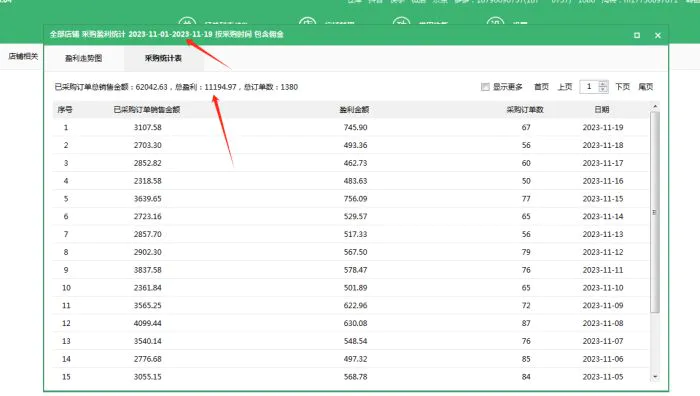This screenshot has height=396, width=700.
Task: Select sales amount cell 3055.15
Action: click(x=147, y=377)
